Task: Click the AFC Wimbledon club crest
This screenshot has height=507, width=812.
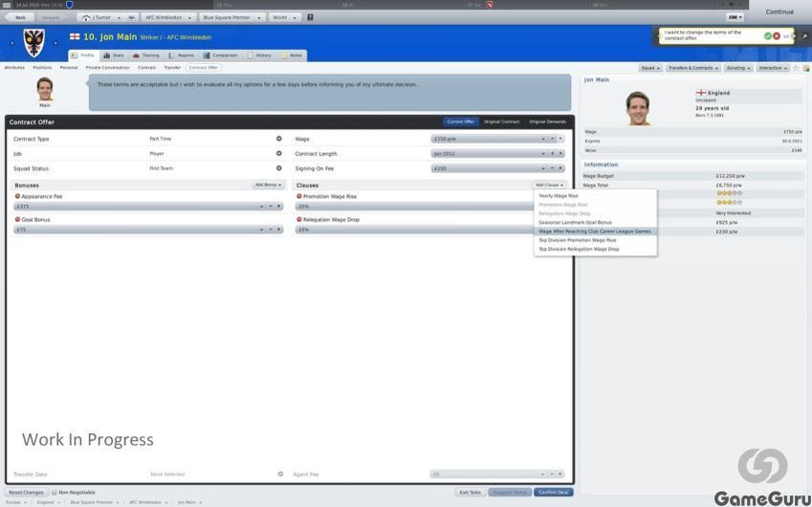Action: 34,43
